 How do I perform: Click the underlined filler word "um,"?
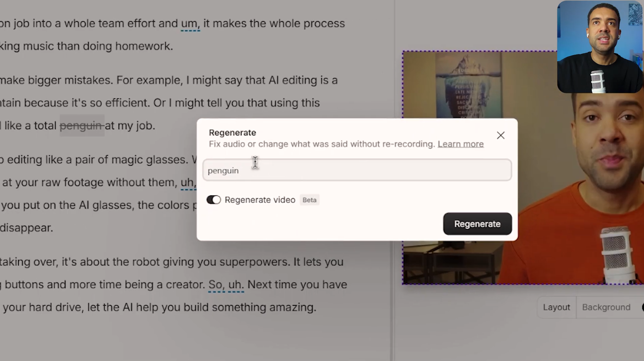[x=190, y=23]
